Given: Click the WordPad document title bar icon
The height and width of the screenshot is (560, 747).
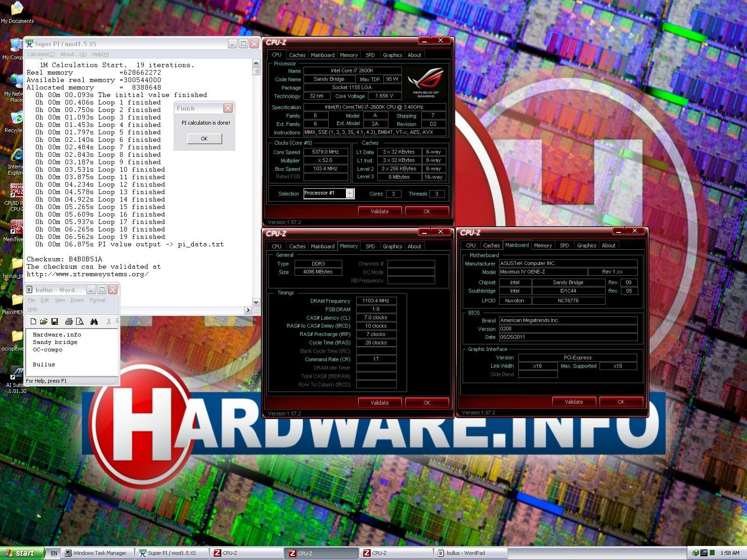Looking at the screenshot, I should [x=29, y=289].
